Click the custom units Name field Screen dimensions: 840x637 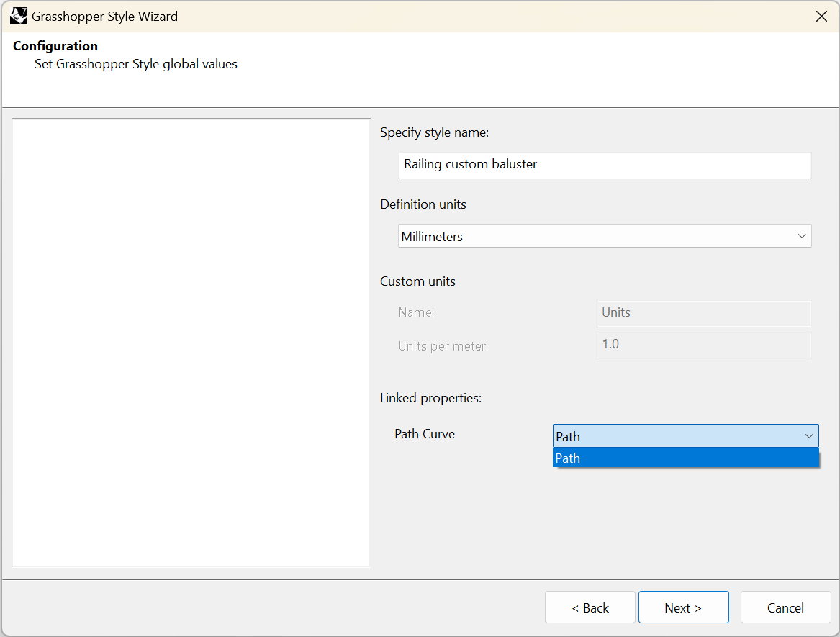click(x=703, y=313)
